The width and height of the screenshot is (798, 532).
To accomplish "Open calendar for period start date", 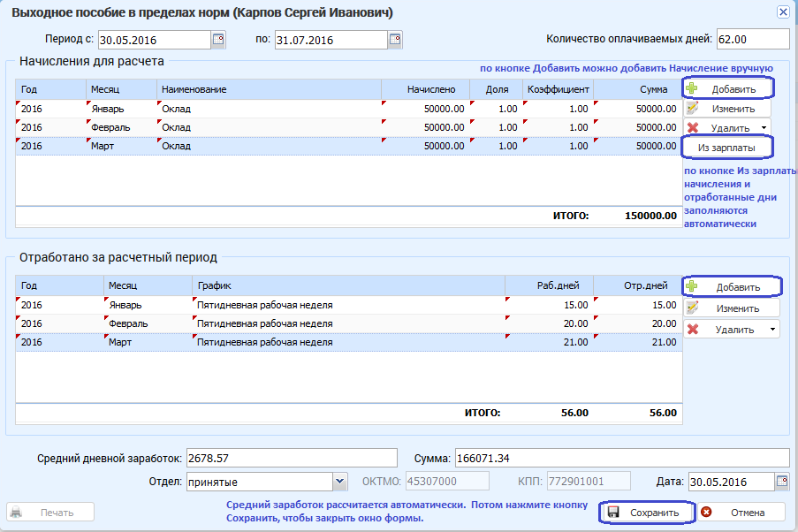I will (218, 40).
